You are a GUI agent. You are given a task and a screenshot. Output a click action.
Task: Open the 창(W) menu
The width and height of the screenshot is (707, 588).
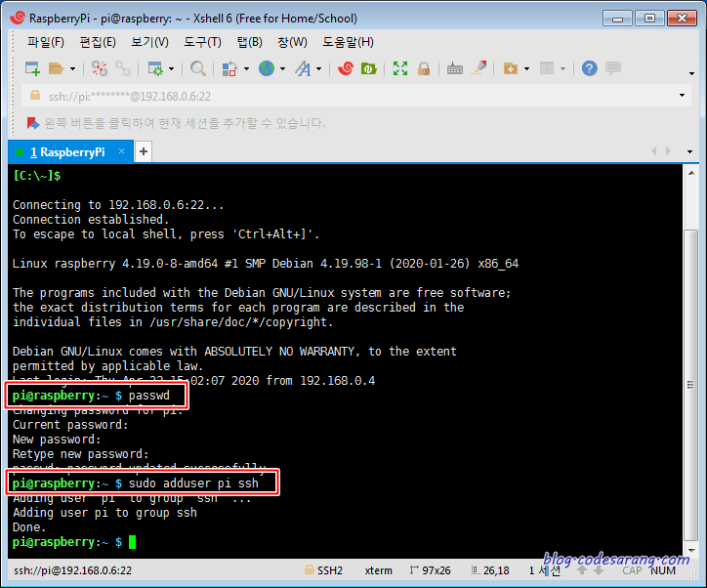click(292, 42)
